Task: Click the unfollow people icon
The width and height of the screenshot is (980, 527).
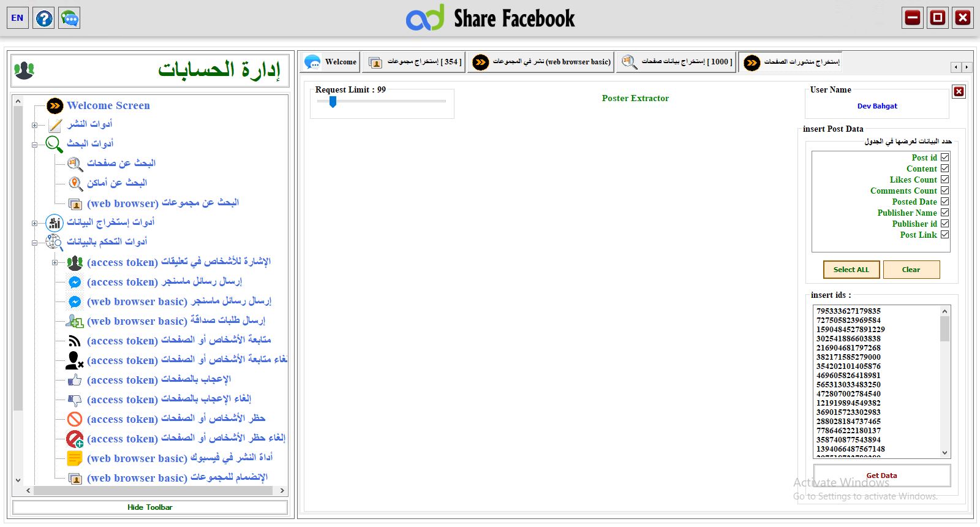Action: point(75,360)
